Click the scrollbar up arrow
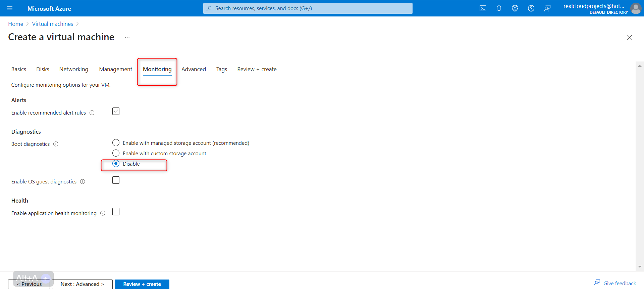The height and width of the screenshot is (299, 644). click(x=640, y=66)
